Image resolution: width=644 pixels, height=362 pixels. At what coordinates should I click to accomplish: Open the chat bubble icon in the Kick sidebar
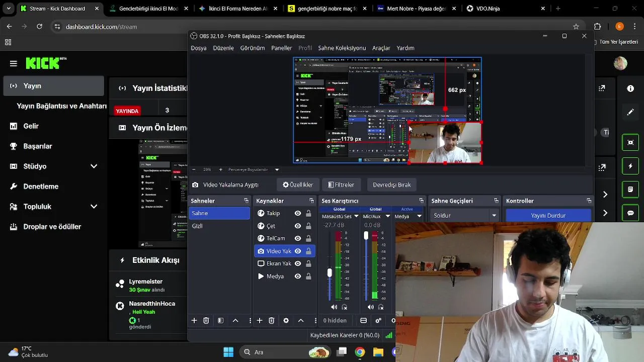[630, 213]
